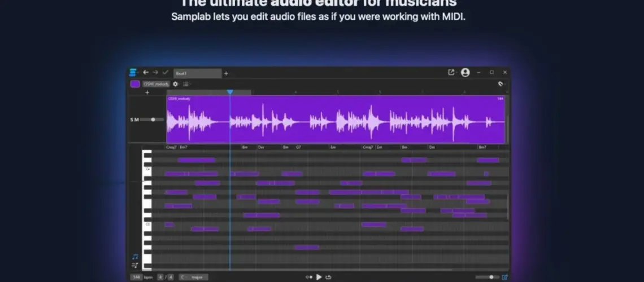The height and width of the screenshot is (282, 644).
Task: Add a new project tab
Action: (226, 73)
